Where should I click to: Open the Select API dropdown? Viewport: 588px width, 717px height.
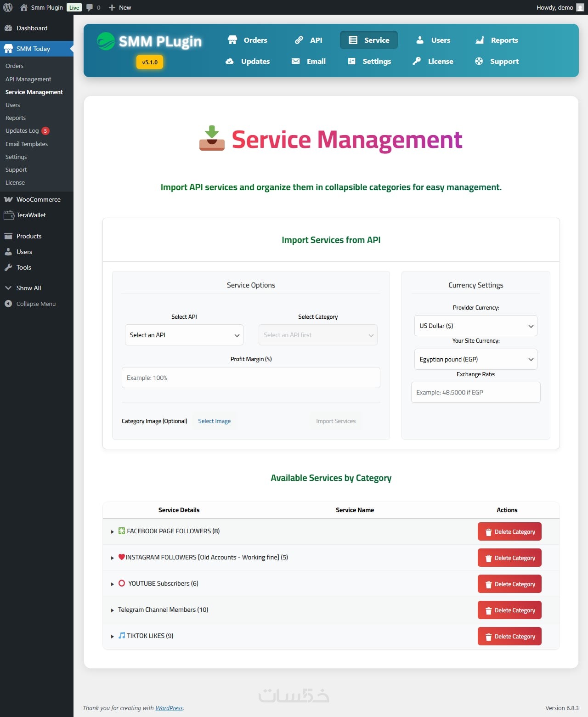point(184,335)
